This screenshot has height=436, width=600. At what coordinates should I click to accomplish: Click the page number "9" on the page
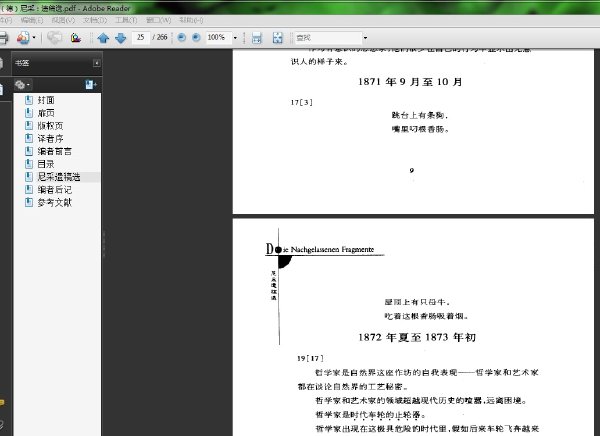(411, 170)
